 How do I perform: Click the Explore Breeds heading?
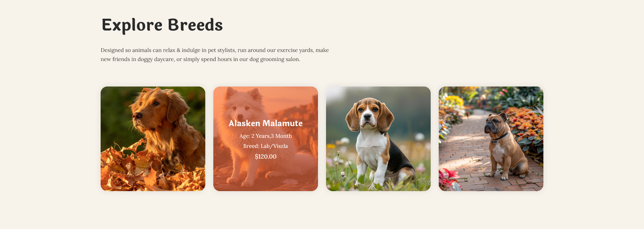(x=162, y=25)
